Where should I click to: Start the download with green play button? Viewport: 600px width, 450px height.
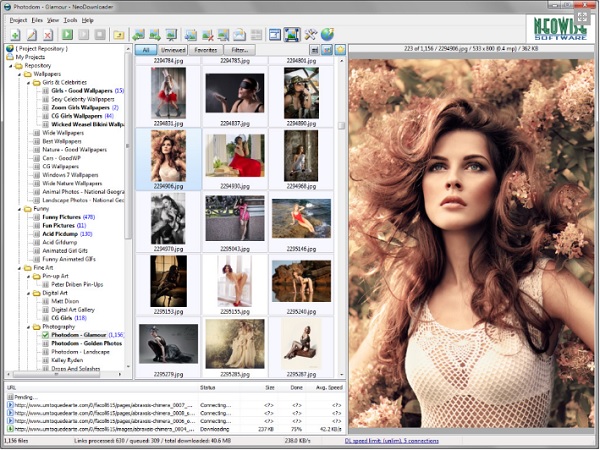pyautogui.click(x=68, y=35)
